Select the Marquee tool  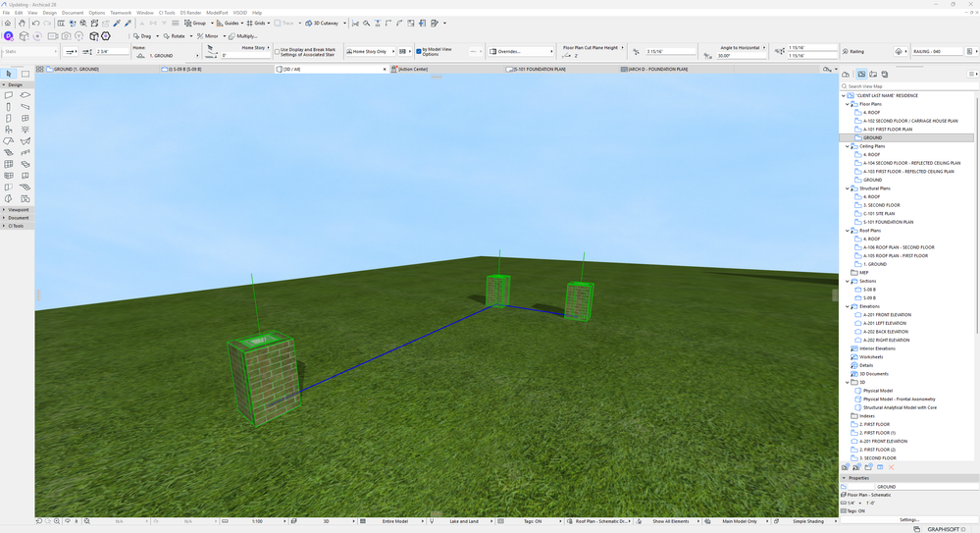pyautogui.click(x=25, y=74)
